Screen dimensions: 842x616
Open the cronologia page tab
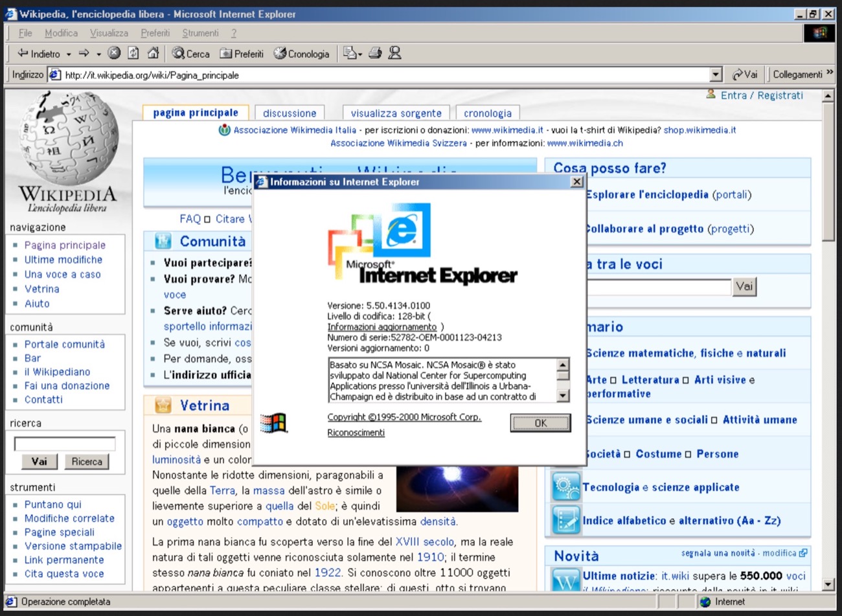(488, 113)
